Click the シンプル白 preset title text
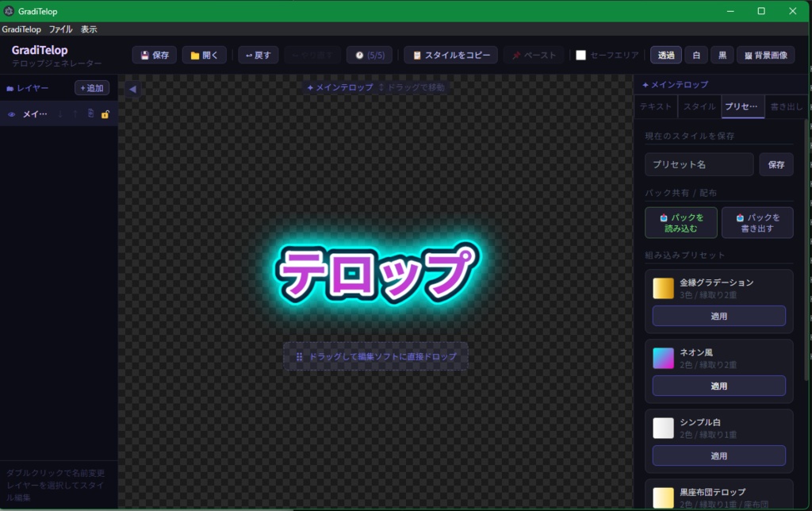 (700, 422)
